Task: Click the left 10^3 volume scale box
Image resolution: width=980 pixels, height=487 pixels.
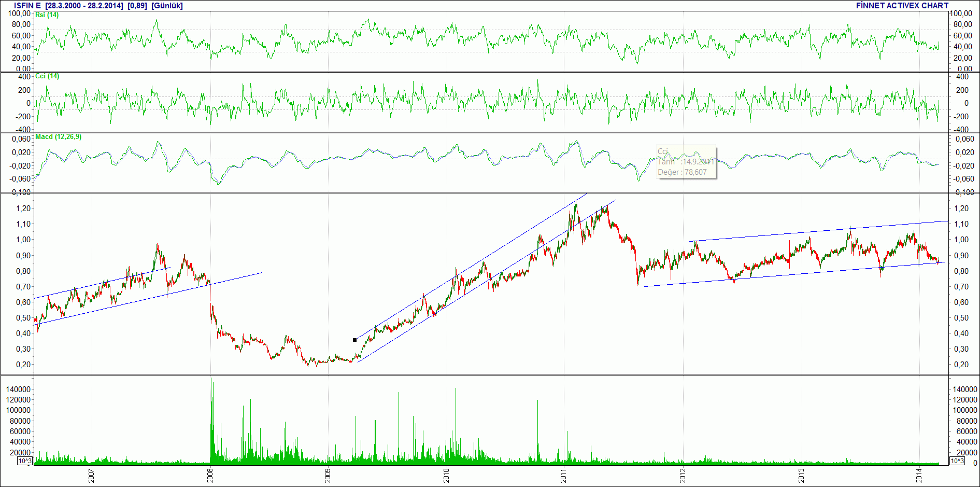Action: tap(25, 461)
